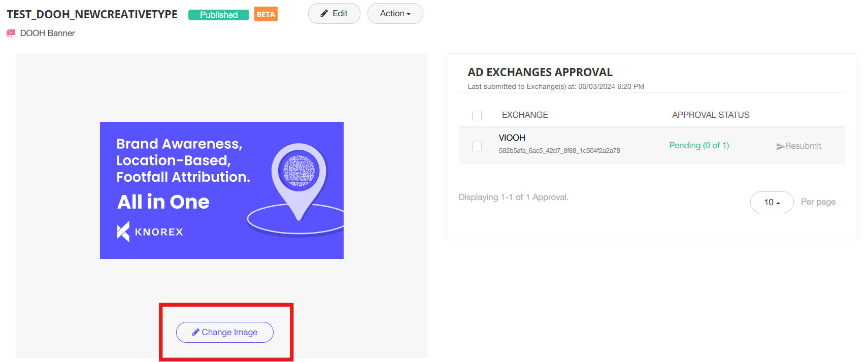Expand the 10 per page dropdown
The width and height of the screenshot is (868, 362).
click(772, 202)
